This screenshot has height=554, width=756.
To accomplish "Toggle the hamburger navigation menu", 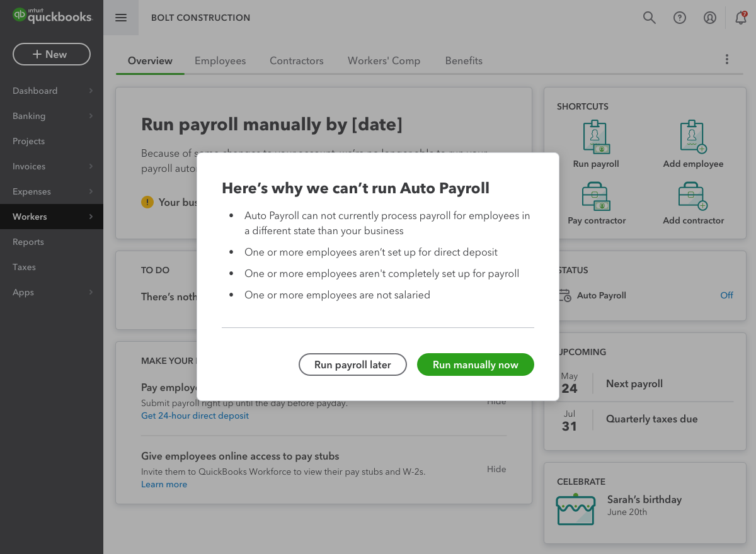I will [121, 18].
